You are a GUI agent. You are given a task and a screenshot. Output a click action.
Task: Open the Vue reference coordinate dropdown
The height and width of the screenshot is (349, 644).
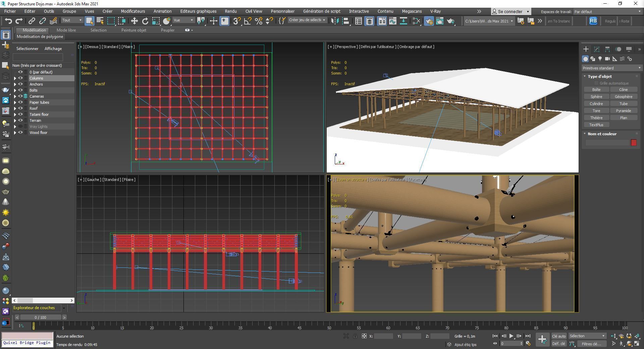(x=183, y=20)
